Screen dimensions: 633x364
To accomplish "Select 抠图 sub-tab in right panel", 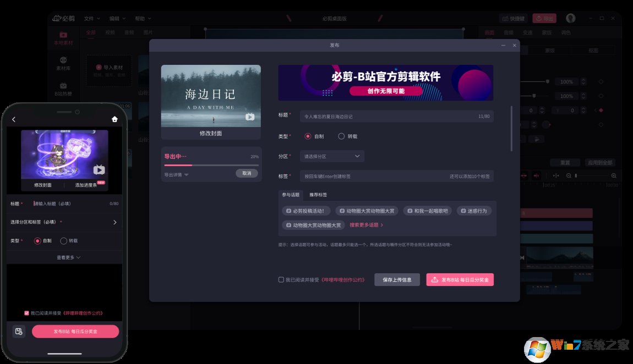I will click(x=593, y=51).
